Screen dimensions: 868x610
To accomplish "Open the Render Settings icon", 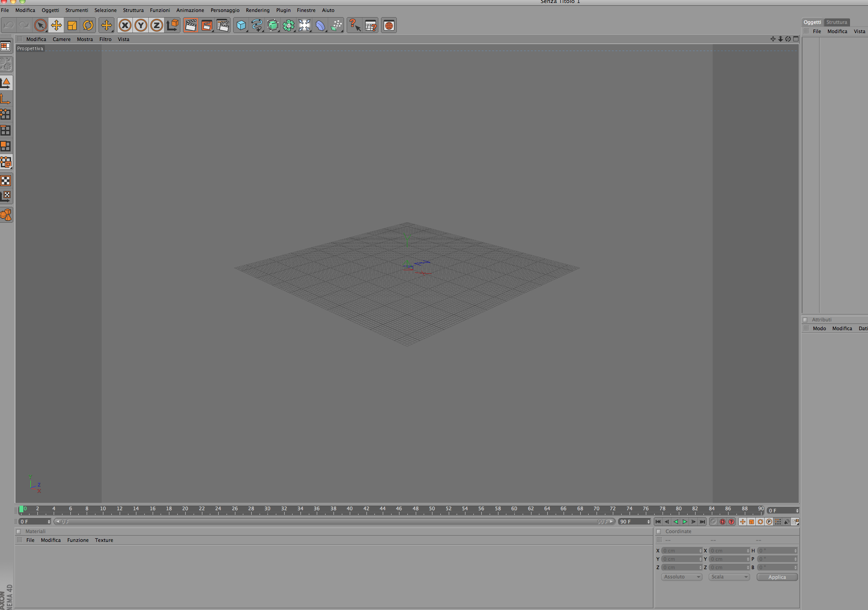I will tap(223, 26).
